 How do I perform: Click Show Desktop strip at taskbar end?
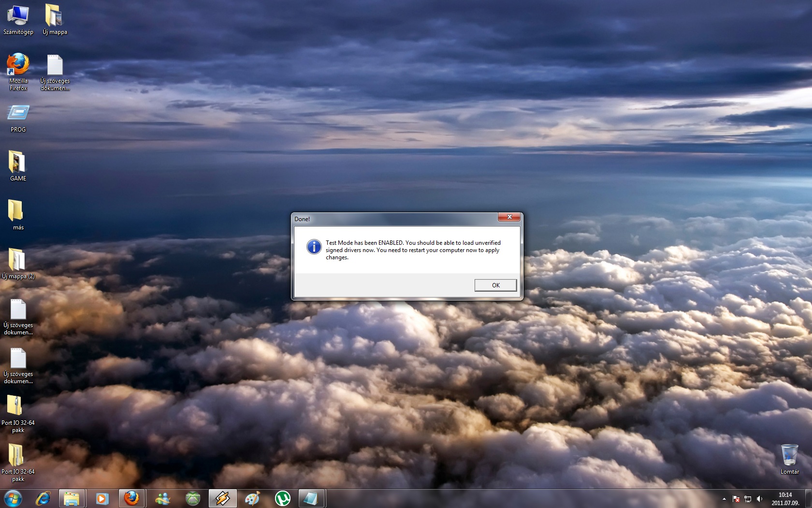pos(809,498)
